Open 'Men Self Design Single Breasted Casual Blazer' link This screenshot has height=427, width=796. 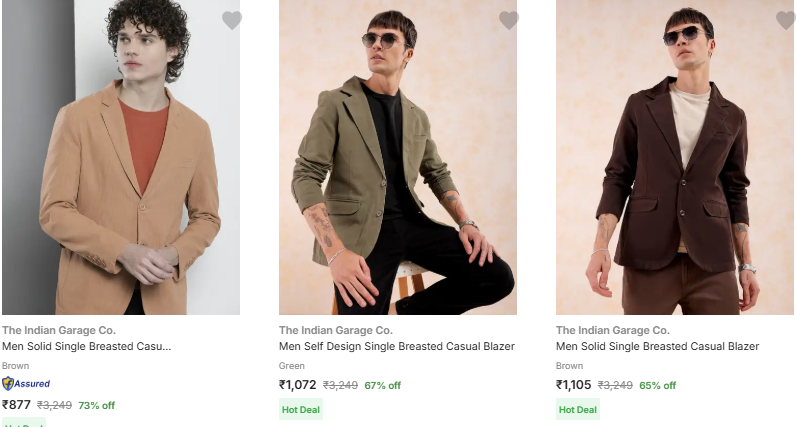click(396, 346)
